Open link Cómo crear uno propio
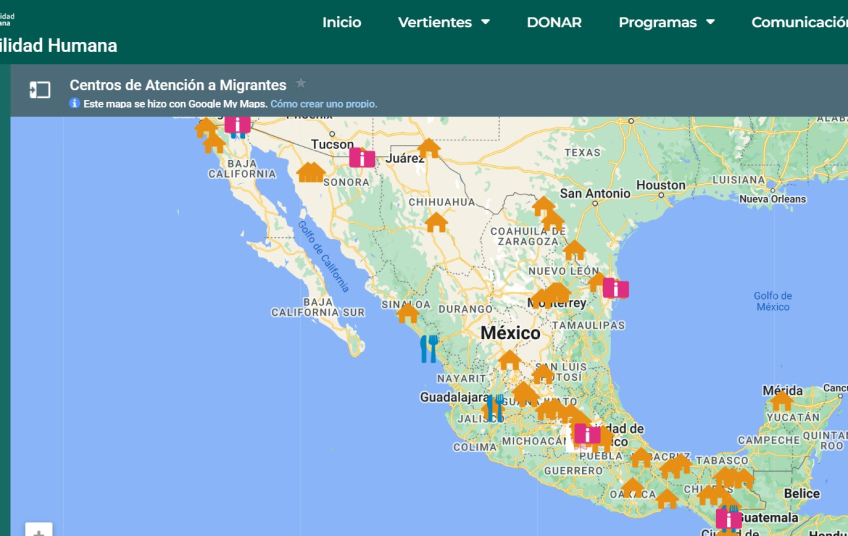This screenshot has width=848, height=536. click(323, 104)
